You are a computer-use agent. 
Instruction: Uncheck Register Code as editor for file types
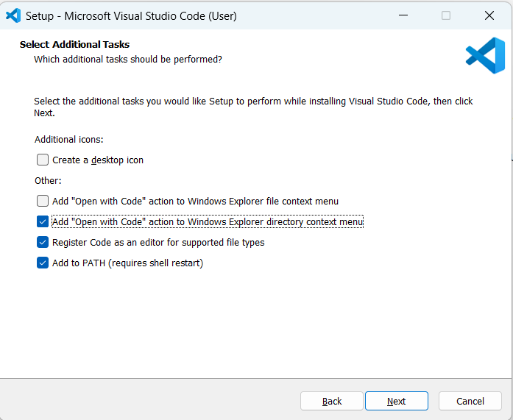43,242
